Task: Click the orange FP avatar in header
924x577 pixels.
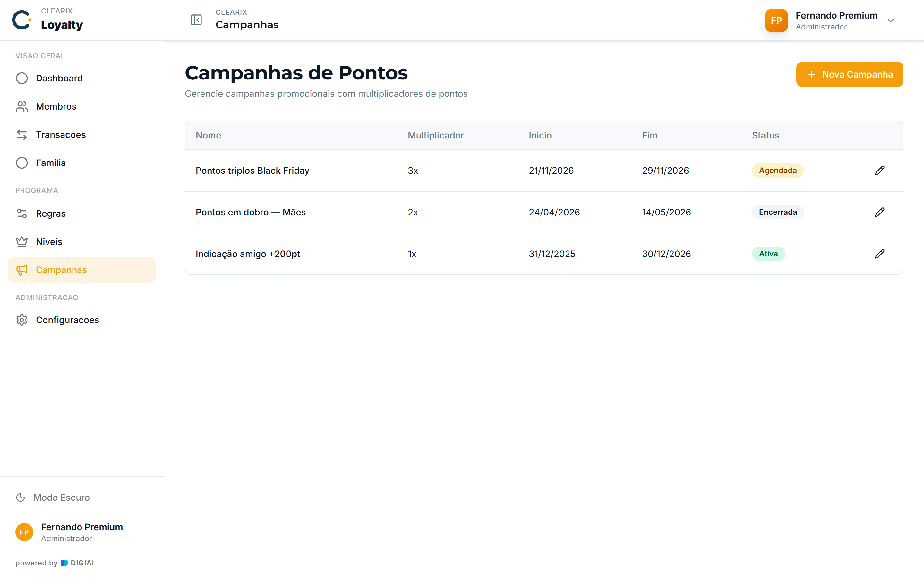Action: 776,21
